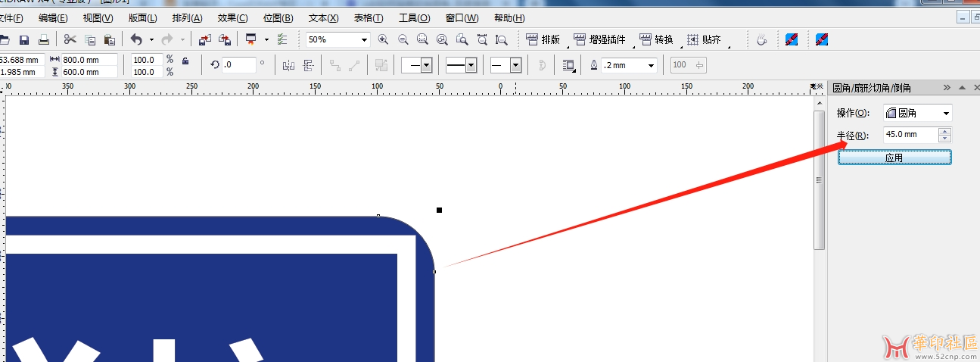
Task: Click the vertical scrollbar of the canvas
Action: (x=819, y=180)
